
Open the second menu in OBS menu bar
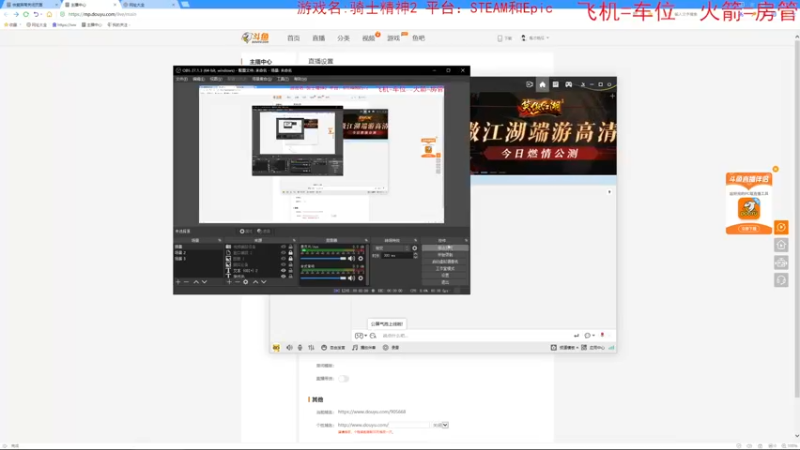[198, 79]
